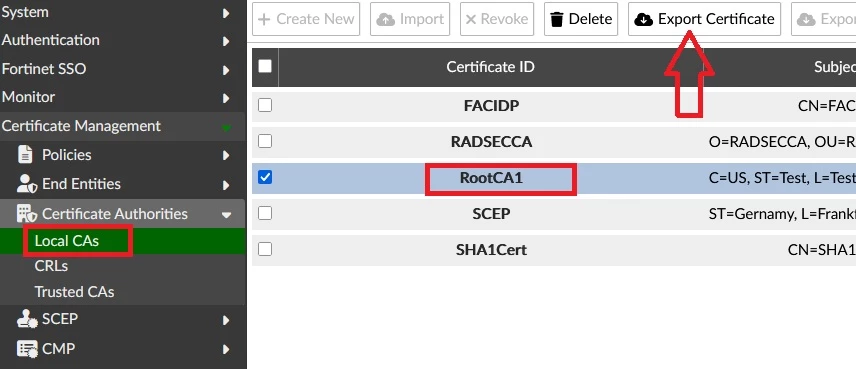Screen dimensions: 856x369
Task: Click the Export Certificate button
Action: pos(704,19)
